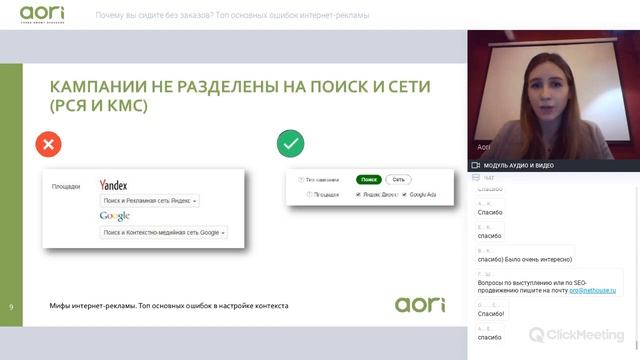Click the "Aori" name label on the video
Viewport: 640px width, 360px height.
pyautogui.click(x=483, y=147)
